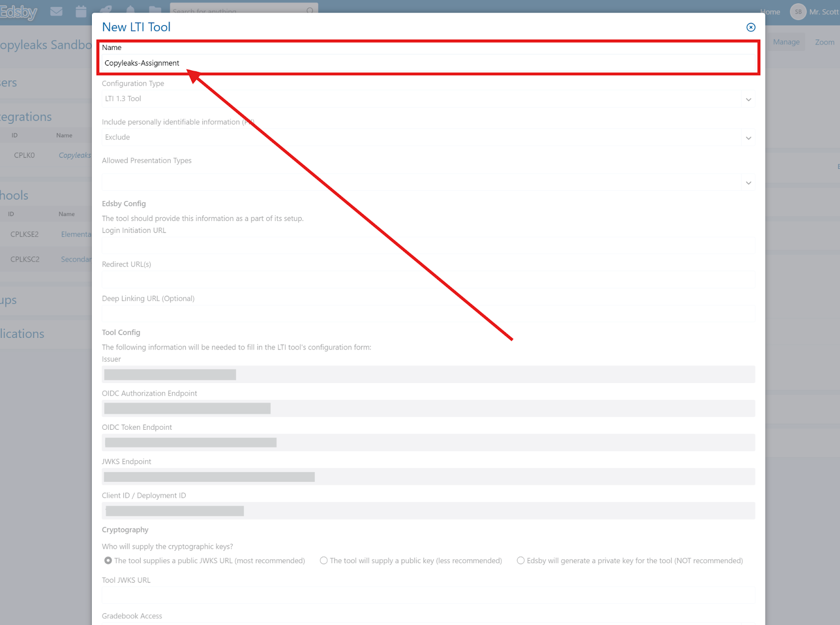Click the 'Cryptography' section heading

[125, 529]
